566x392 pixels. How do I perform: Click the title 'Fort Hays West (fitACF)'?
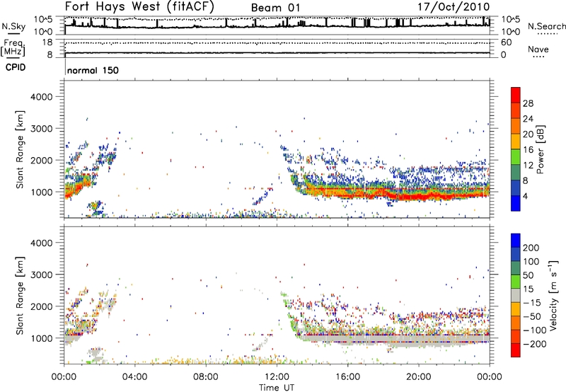click(x=139, y=6)
